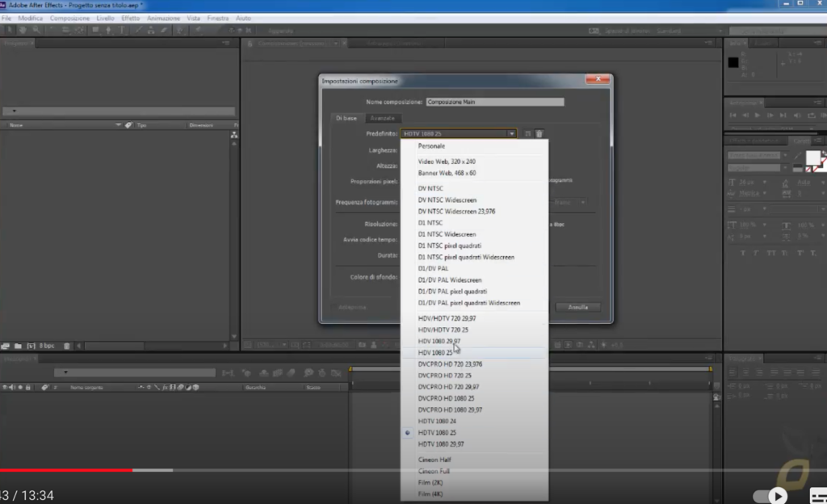Select the Zoom magnifier tool
This screenshot has height=504, width=827.
(x=36, y=30)
